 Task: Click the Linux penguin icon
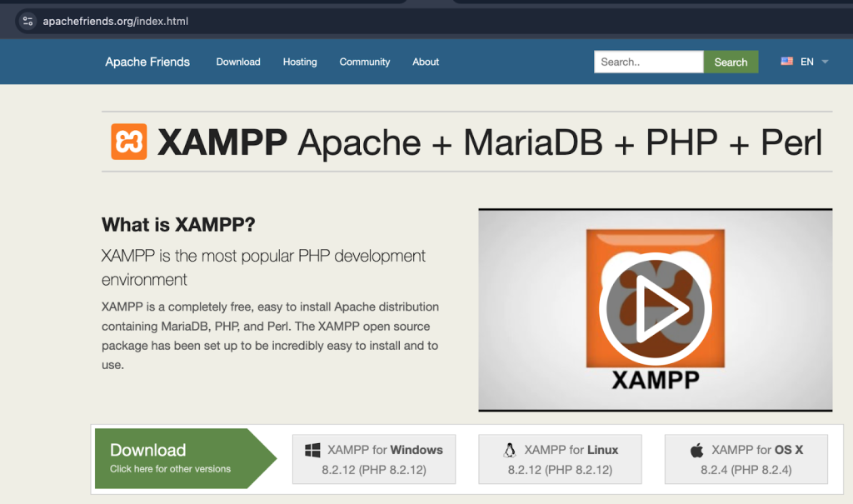(510, 450)
